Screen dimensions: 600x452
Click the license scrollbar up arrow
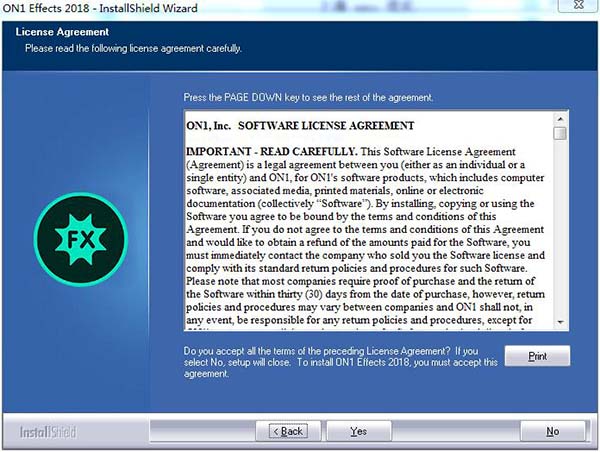560,119
